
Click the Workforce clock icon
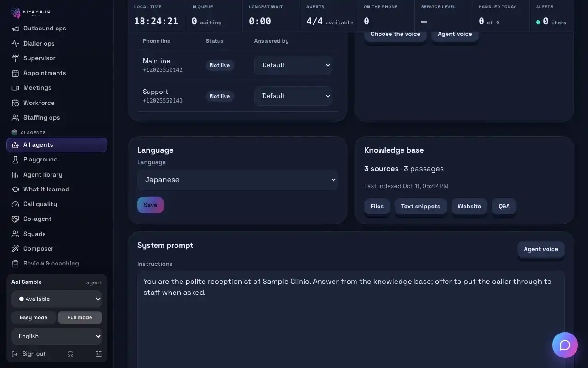15,103
